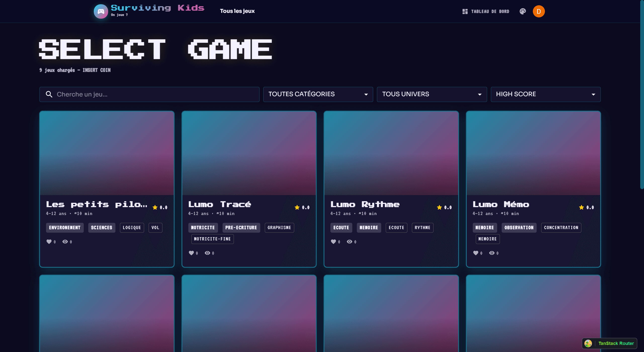Click the Surviving Kids gamepad logo

tap(101, 11)
